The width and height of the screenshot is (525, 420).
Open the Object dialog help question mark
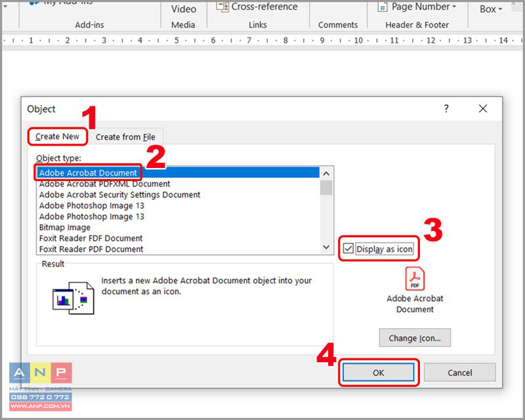pos(446,108)
